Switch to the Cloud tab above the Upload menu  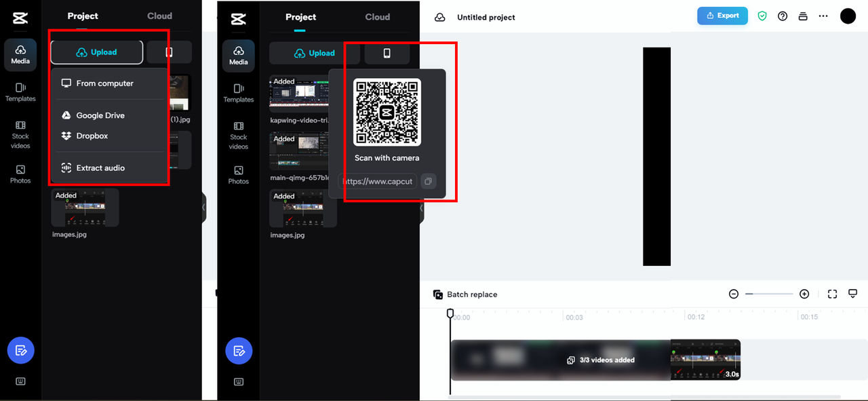click(x=160, y=16)
